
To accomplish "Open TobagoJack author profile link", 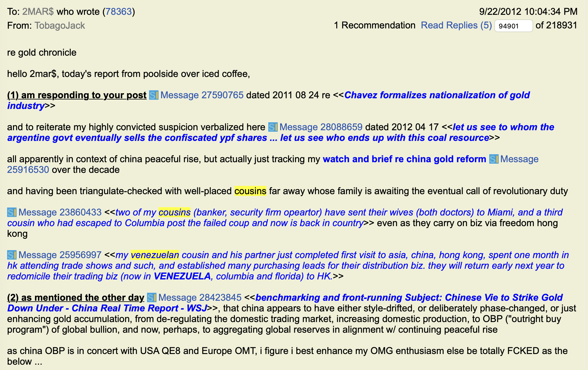I will (59, 25).
